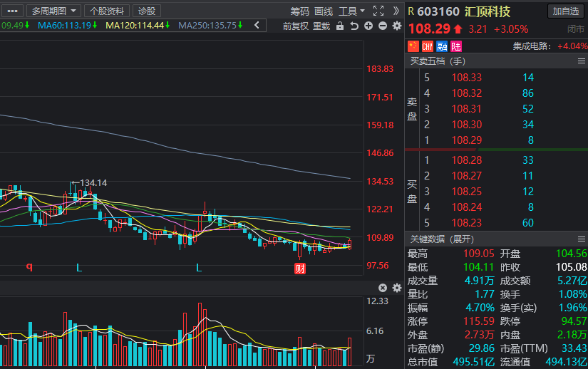The height and width of the screenshot is (369, 588).
Task: Open the 买卖五档 panel menu
Action: pyautogui.click(x=582, y=61)
